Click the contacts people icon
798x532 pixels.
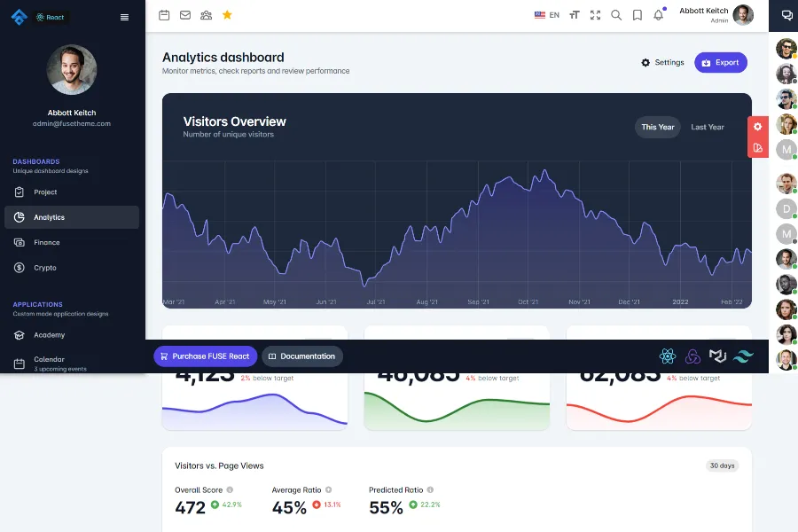point(207,15)
